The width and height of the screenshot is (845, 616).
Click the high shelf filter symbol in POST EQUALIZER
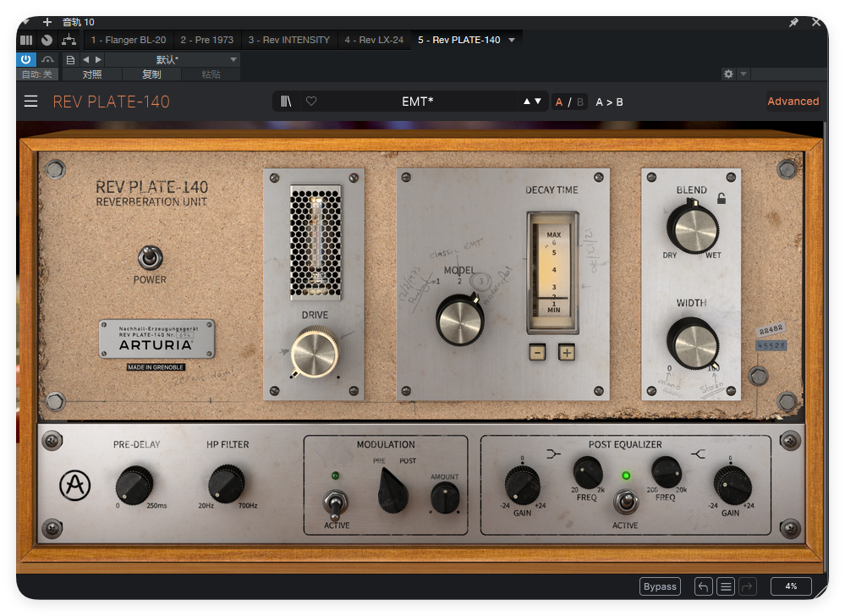click(699, 454)
